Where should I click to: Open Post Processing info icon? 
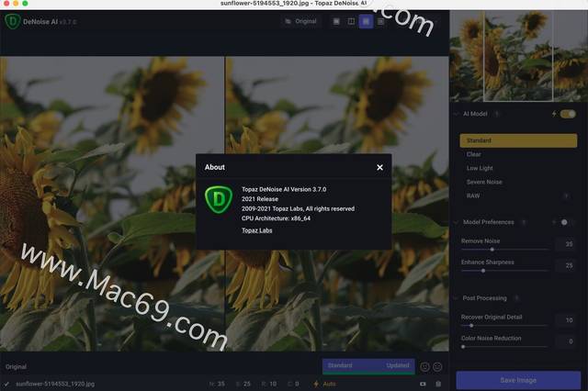(x=516, y=298)
